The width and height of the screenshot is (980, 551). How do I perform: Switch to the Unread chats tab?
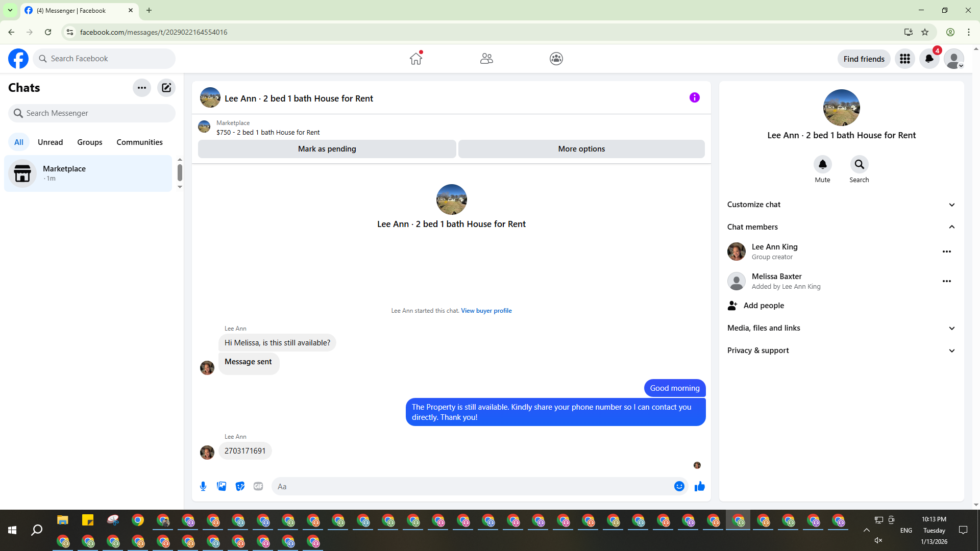click(x=50, y=142)
